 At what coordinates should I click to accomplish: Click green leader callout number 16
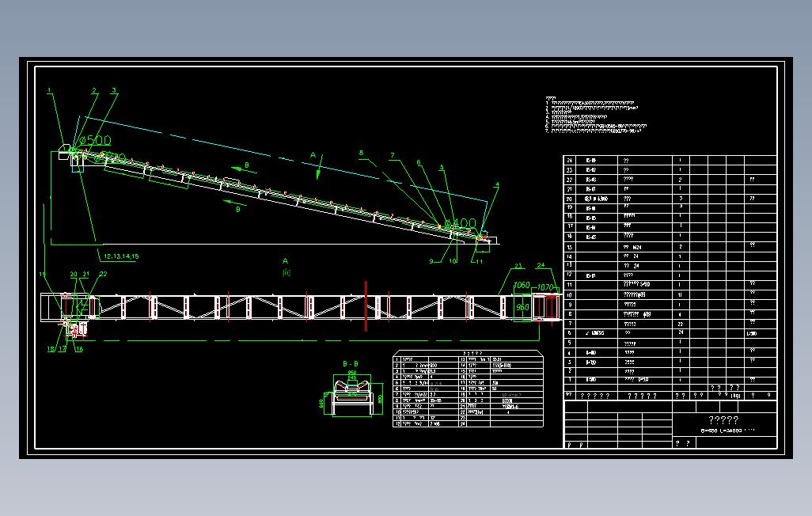79,349
